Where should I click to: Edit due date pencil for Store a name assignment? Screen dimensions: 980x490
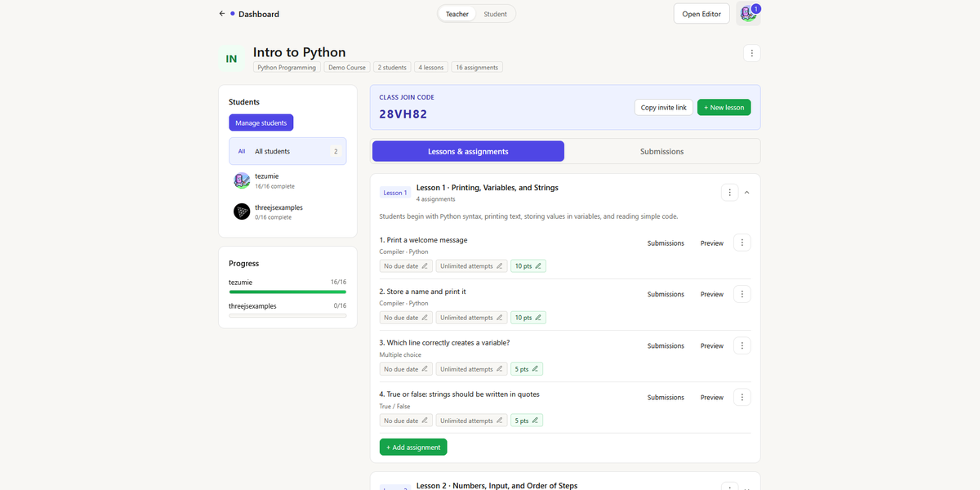pyautogui.click(x=425, y=318)
